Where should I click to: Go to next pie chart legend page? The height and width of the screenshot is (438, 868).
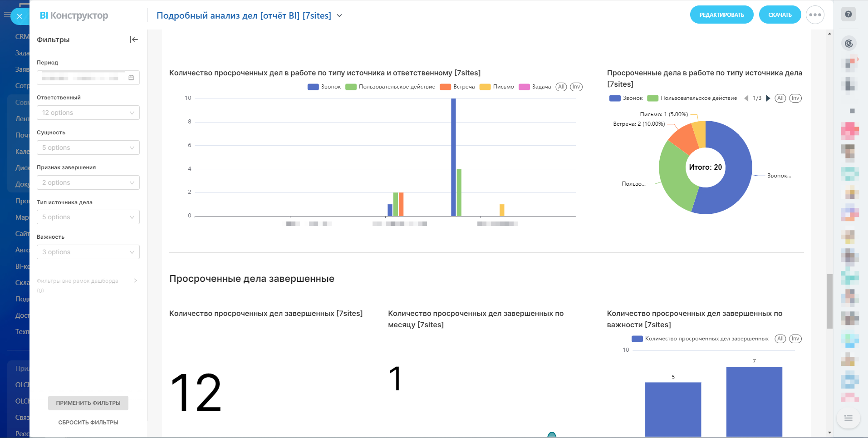[768, 98]
